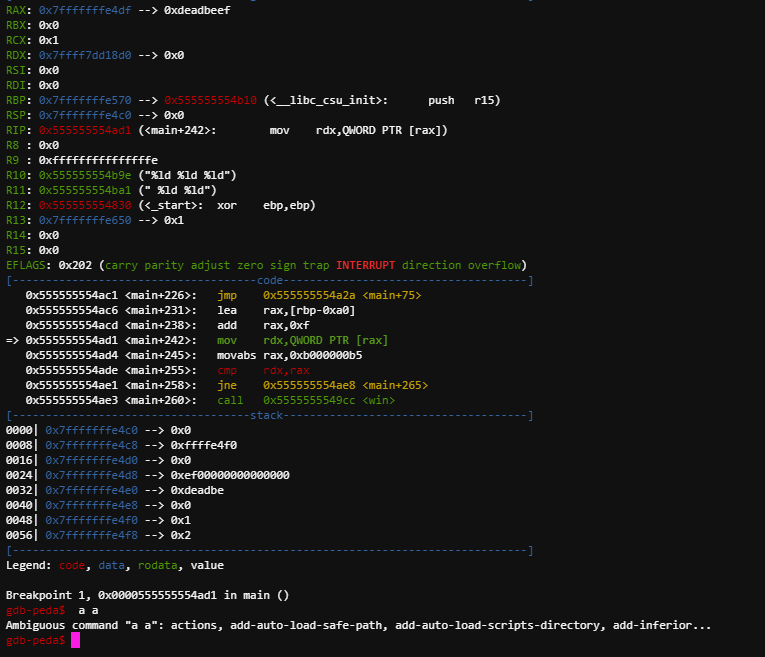The image size is (765, 657).
Task: Click the RIP address 0x555555554ad1
Action: 85,130
